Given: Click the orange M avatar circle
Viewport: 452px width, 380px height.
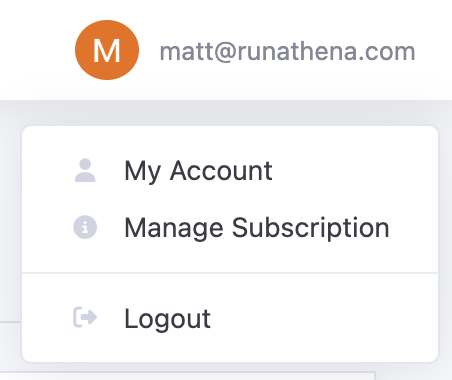Looking at the screenshot, I should click(107, 50).
